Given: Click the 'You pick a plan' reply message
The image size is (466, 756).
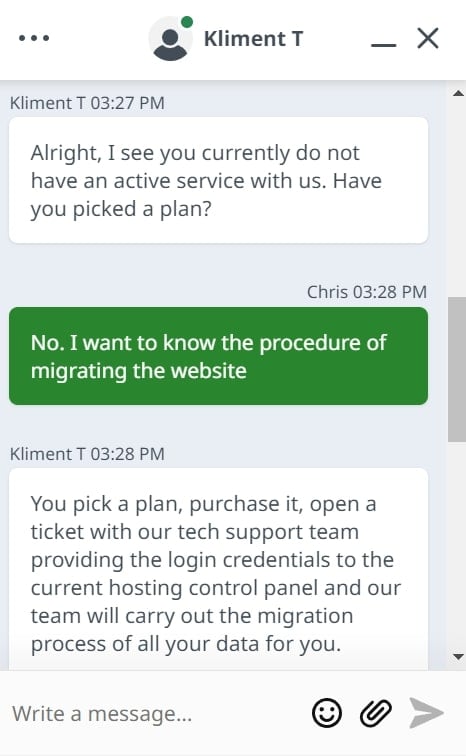Looking at the screenshot, I should (x=218, y=569).
